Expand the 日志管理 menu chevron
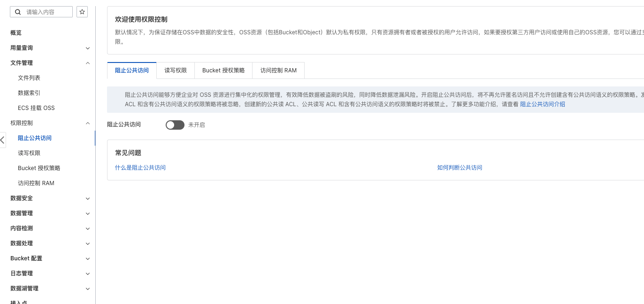The image size is (644, 304). (88, 273)
